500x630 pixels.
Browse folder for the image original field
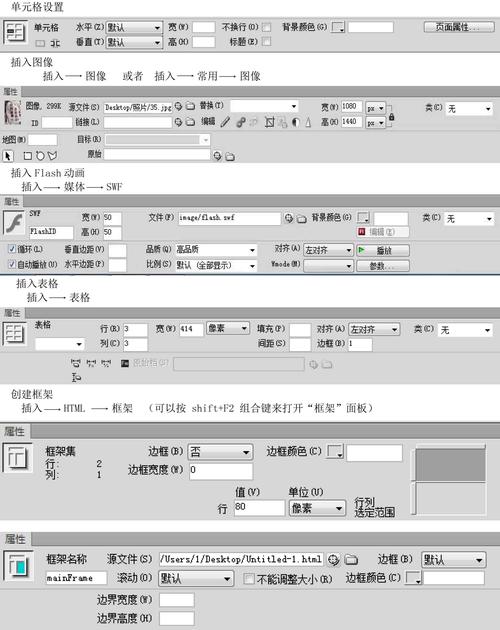coord(230,156)
